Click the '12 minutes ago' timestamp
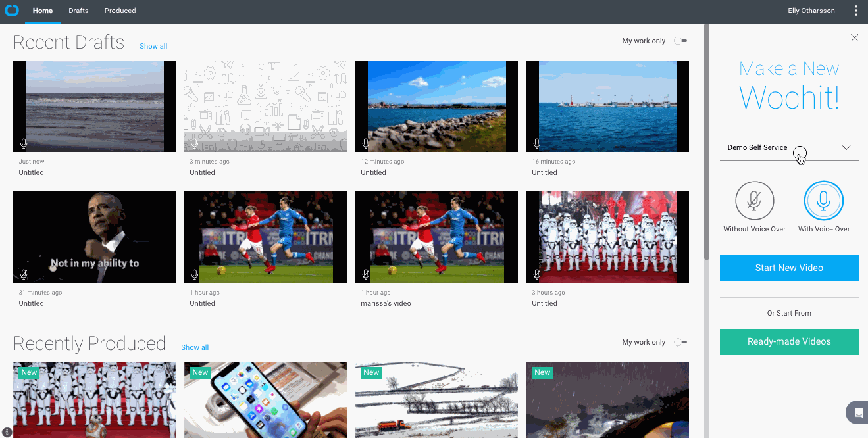Image resolution: width=868 pixels, height=438 pixels. 382,162
